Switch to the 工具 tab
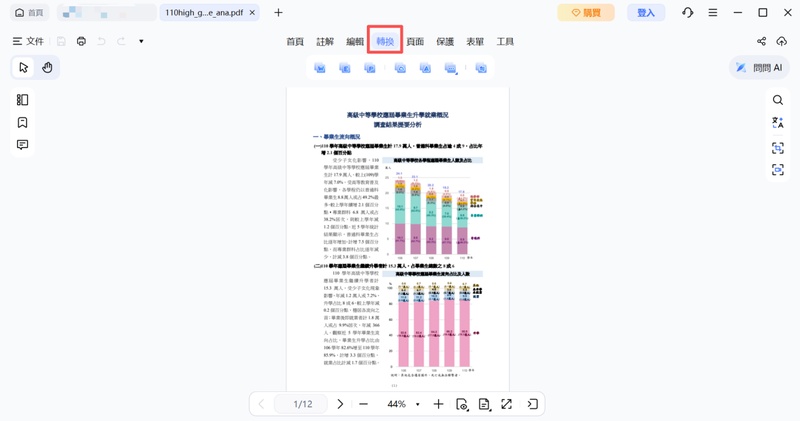 pos(505,42)
